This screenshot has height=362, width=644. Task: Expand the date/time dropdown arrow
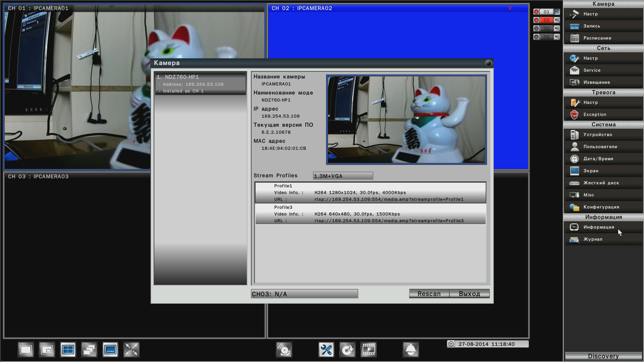(x=451, y=344)
